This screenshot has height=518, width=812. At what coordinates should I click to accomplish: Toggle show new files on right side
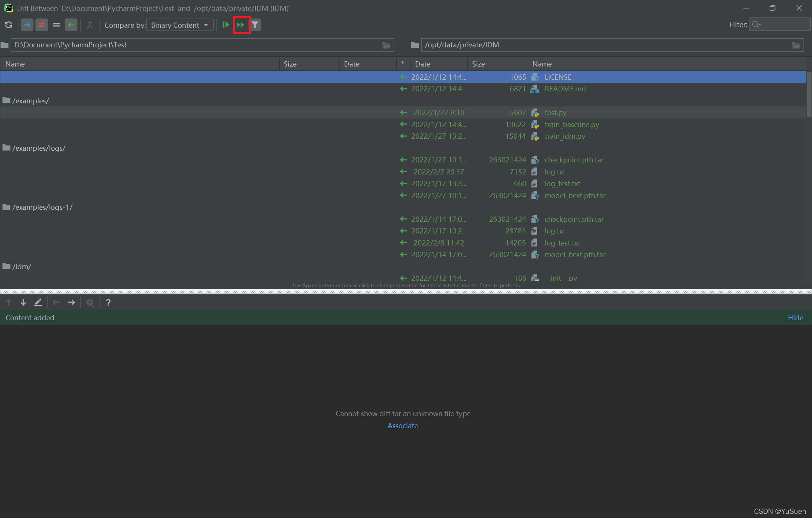[x=71, y=25]
